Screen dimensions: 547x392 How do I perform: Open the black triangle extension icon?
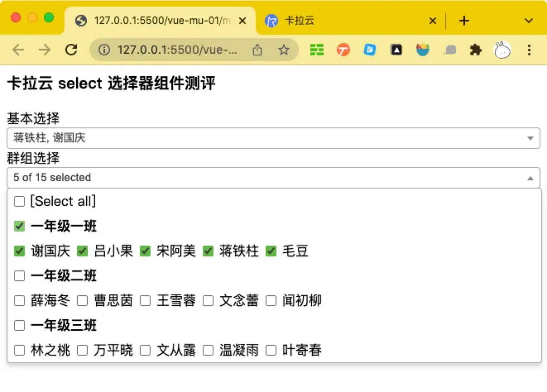pos(396,50)
